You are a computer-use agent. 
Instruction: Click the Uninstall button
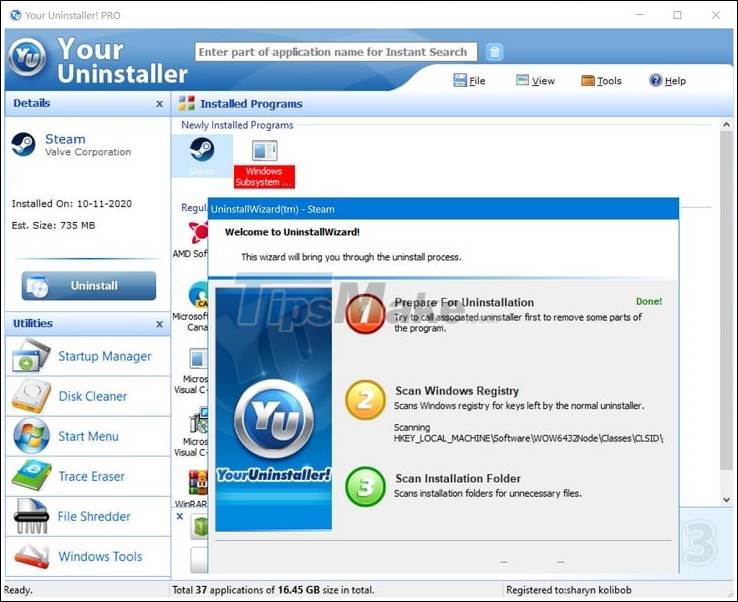[x=89, y=286]
